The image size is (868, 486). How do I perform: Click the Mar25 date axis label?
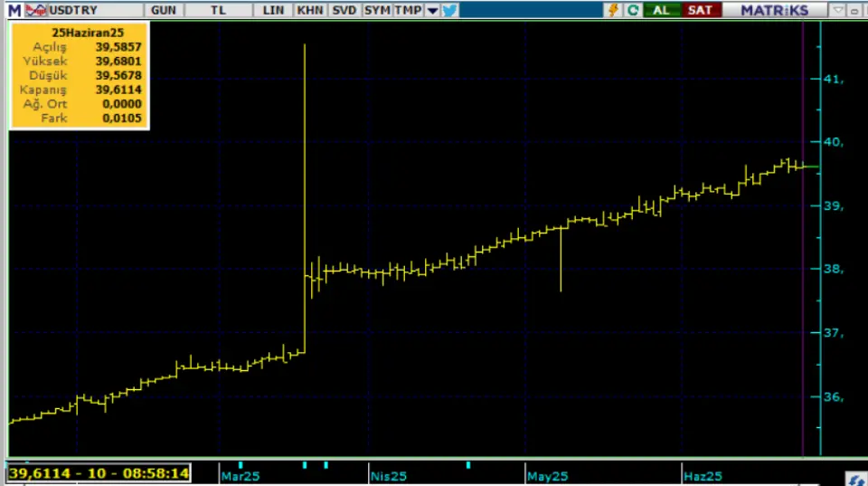[241, 476]
